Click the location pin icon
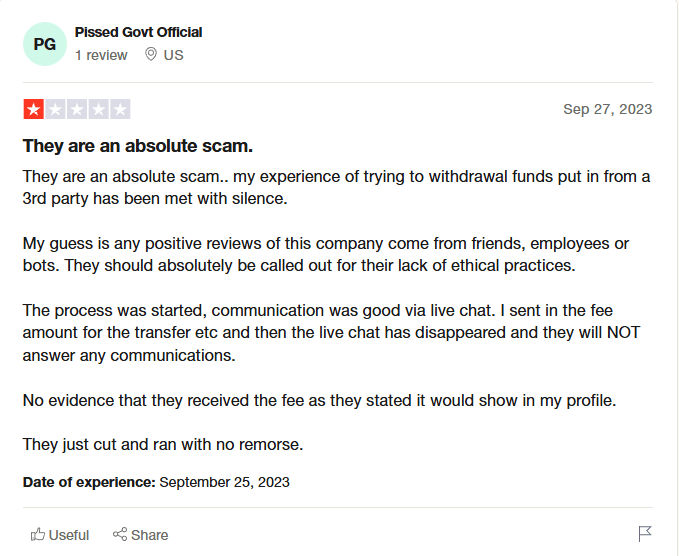The image size is (679, 556). coord(151,55)
